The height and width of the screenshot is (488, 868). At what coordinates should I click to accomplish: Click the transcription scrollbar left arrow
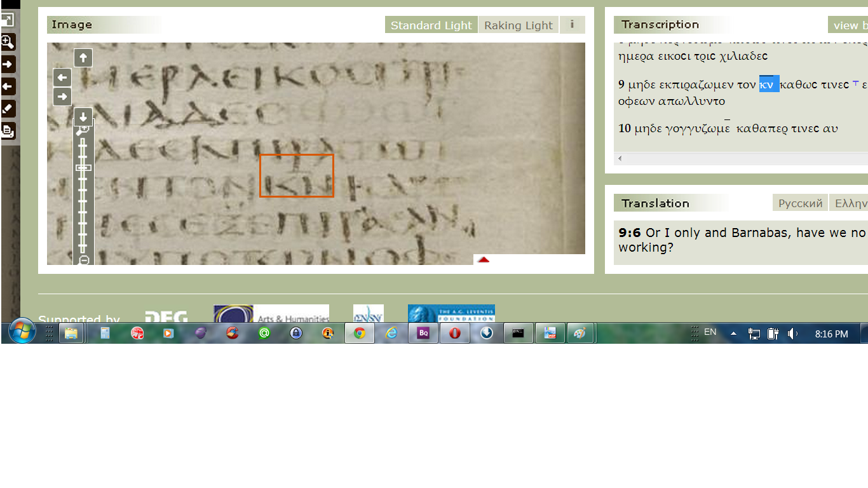pyautogui.click(x=620, y=158)
